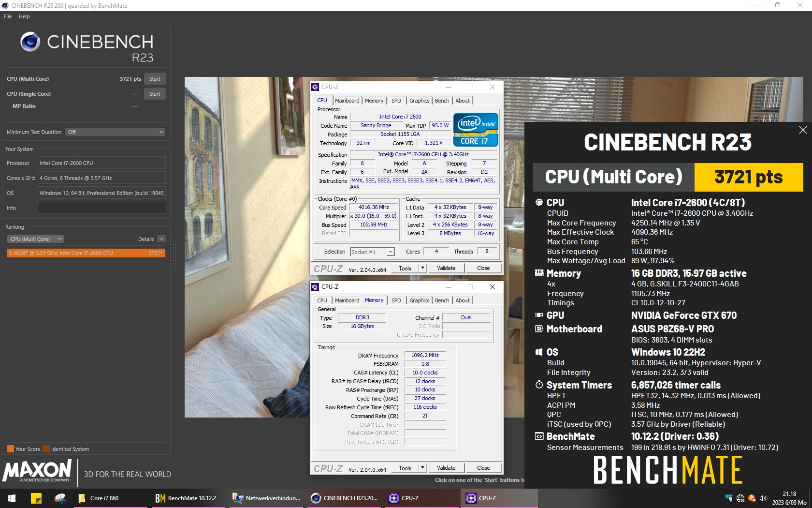Switch to the second CPU-Z taskbar item
The height and width of the screenshot is (508, 812).
pyautogui.click(x=500, y=498)
